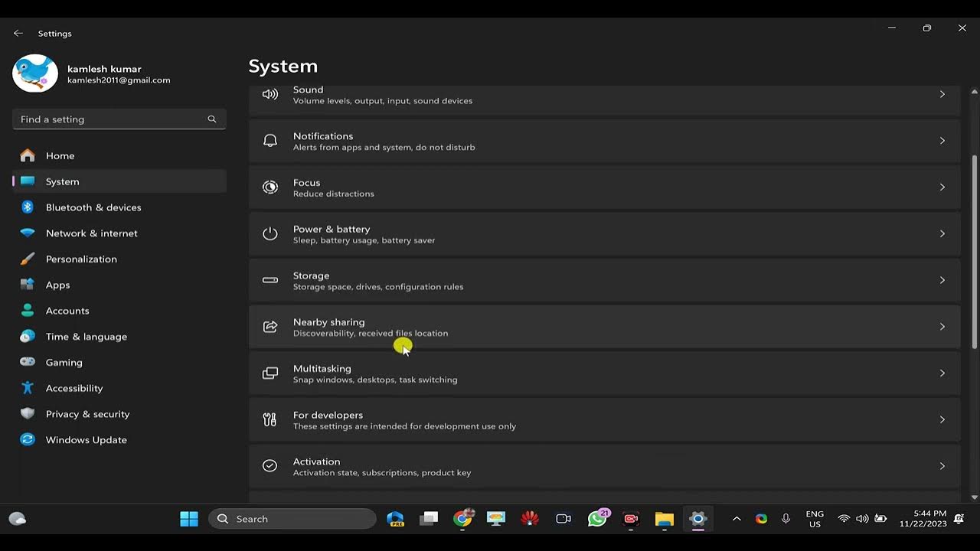Open the kamlesh kumar account profile
This screenshot has height=551, width=980.
tap(92, 74)
